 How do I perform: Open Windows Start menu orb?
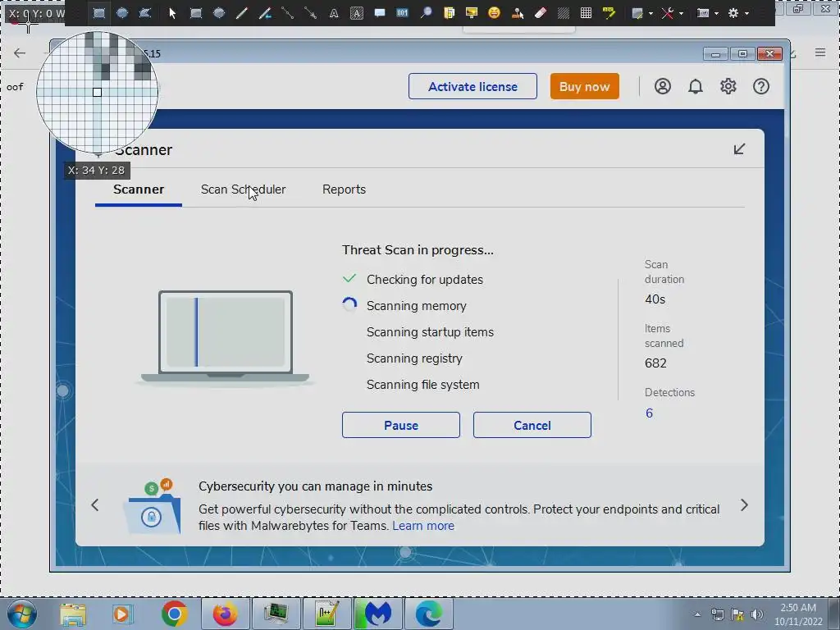[22, 614]
